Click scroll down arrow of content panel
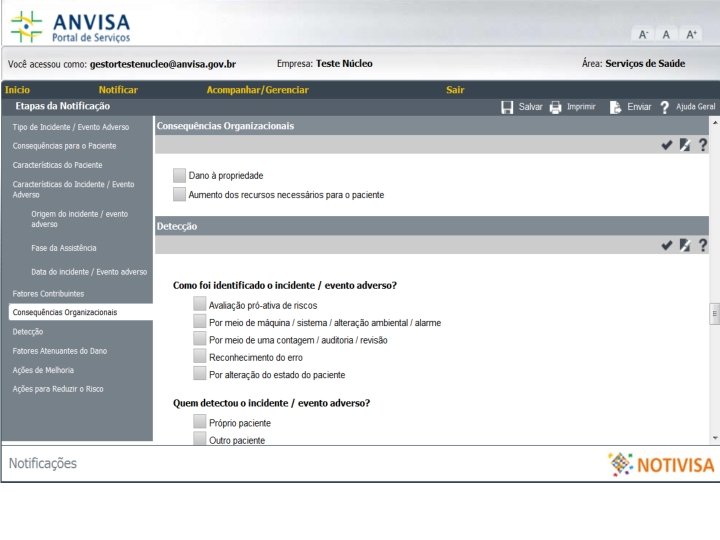The image size is (720, 540). (715, 438)
